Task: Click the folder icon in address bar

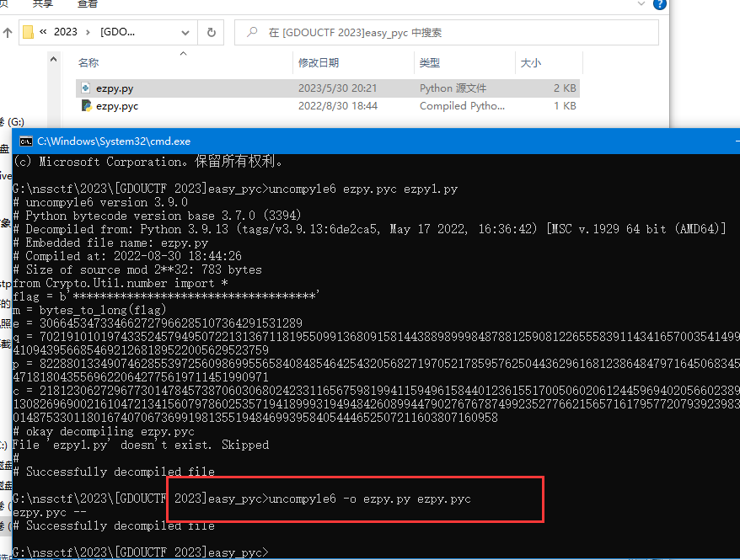Action: point(28,33)
